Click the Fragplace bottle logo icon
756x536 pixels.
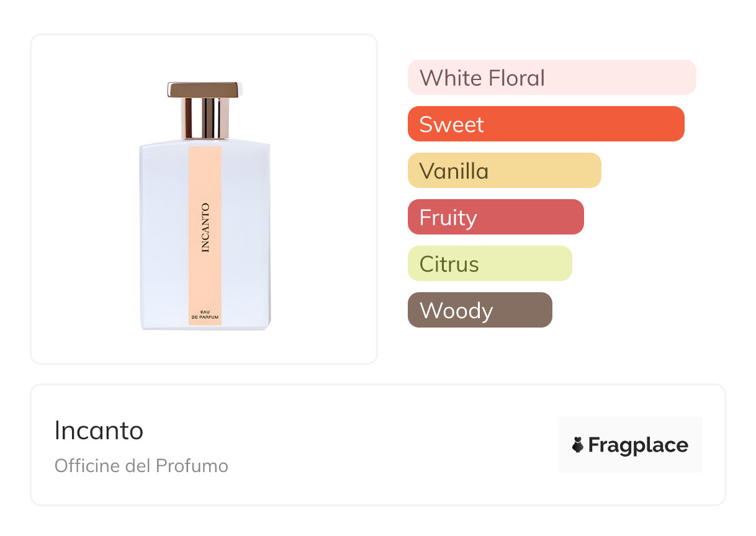pyautogui.click(x=578, y=445)
